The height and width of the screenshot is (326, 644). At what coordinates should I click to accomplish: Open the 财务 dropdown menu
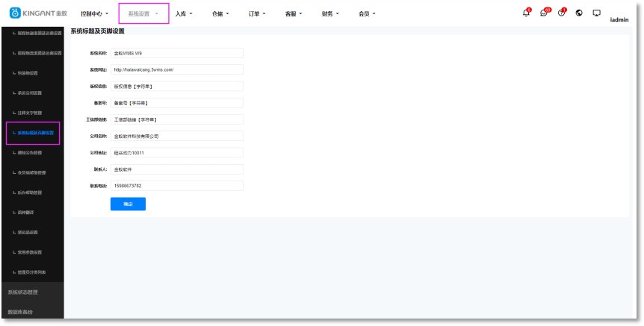tap(329, 13)
